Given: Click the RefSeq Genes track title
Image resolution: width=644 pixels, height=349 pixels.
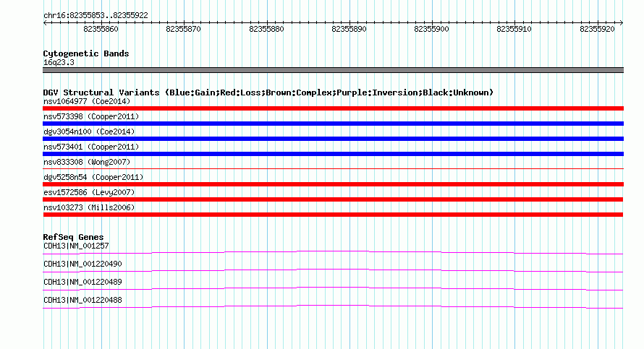Looking at the screenshot, I should tap(73, 237).
